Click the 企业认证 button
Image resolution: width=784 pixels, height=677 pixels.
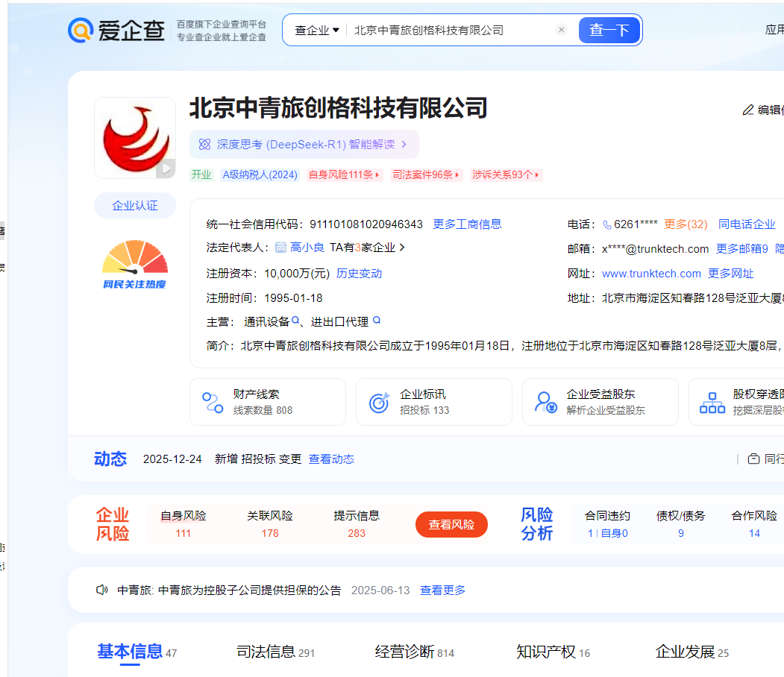(135, 205)
